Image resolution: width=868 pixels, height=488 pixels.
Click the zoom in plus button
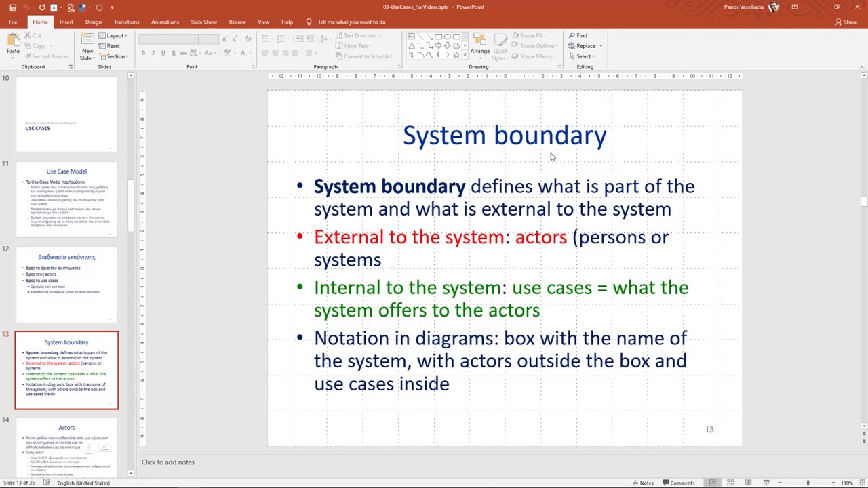click(835, 483)
